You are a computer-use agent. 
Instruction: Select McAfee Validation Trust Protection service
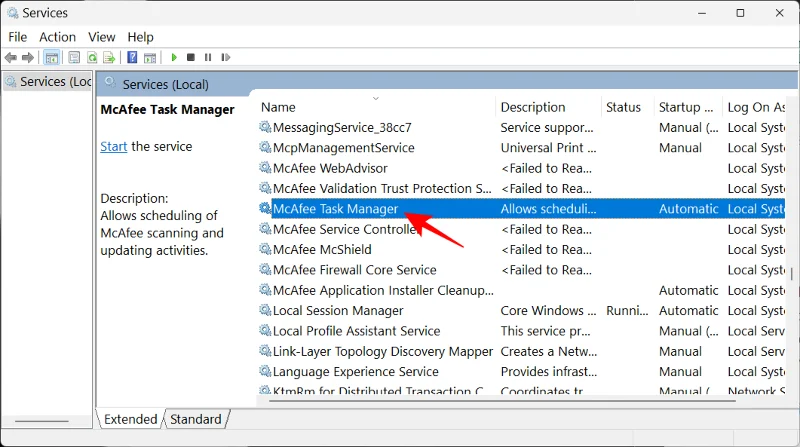(521, 188)
